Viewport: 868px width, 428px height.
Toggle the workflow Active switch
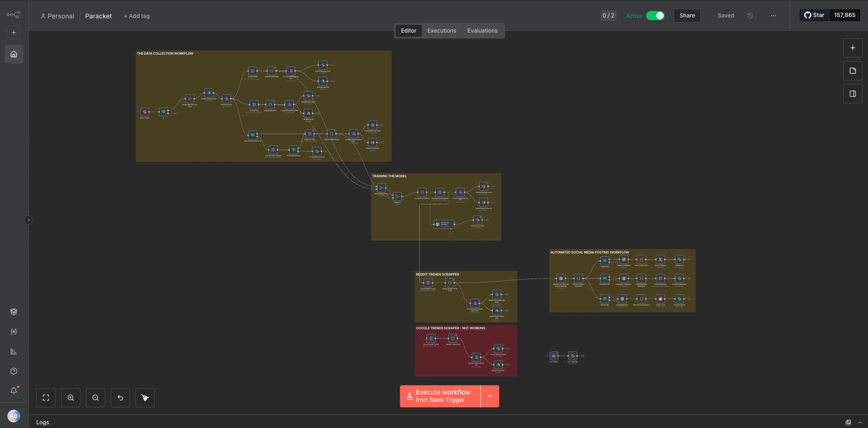coord(655,16)
